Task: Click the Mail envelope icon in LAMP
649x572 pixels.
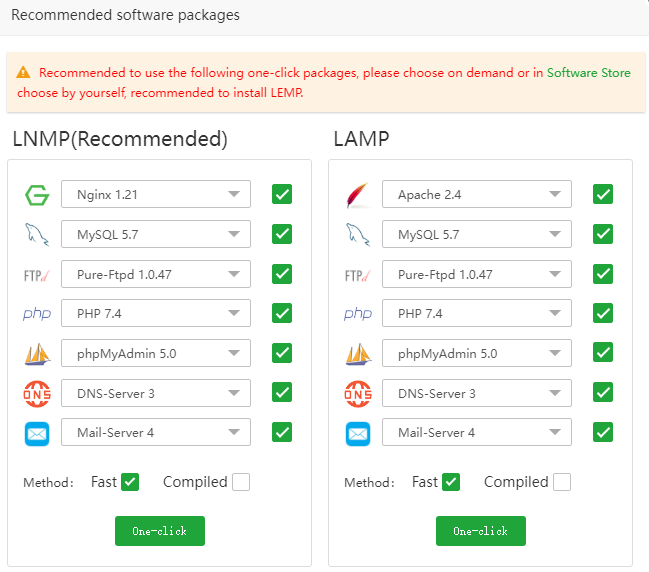Action: pyautogui.click(x=358, y=434)
